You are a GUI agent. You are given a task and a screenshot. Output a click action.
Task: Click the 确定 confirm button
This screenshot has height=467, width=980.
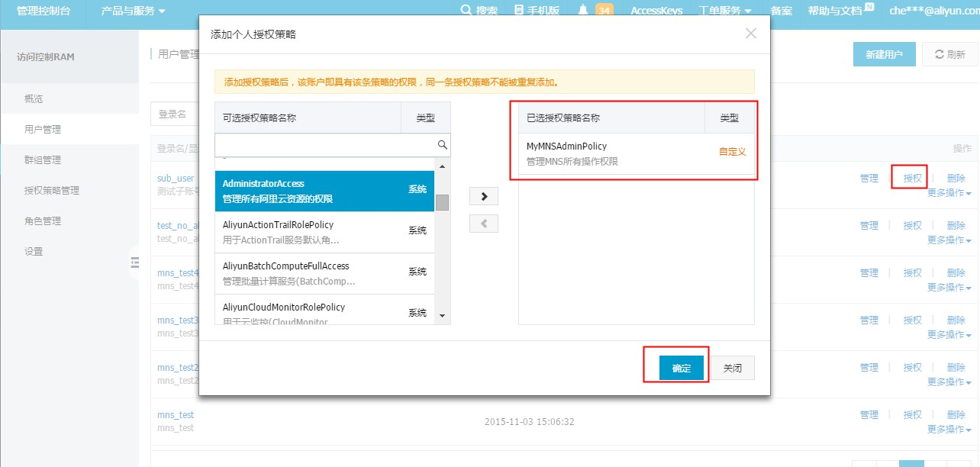pyautogui.click(x=681, y=369)
